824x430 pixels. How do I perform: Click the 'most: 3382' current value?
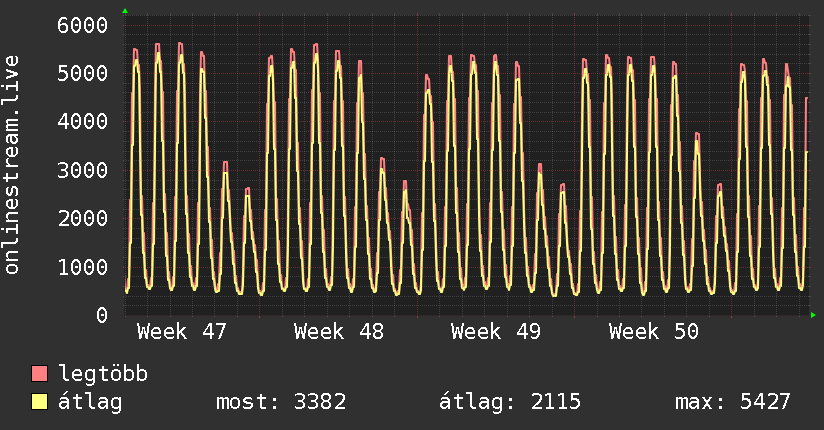[281, 403]
